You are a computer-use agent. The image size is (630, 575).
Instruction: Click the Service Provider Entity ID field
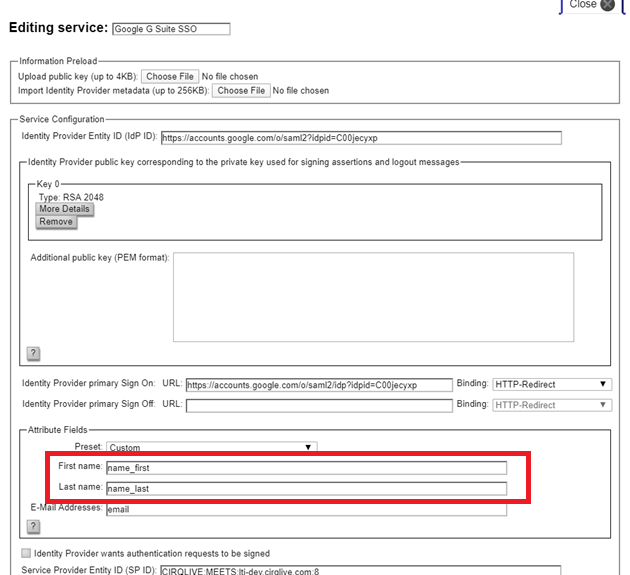click(360, 571)
